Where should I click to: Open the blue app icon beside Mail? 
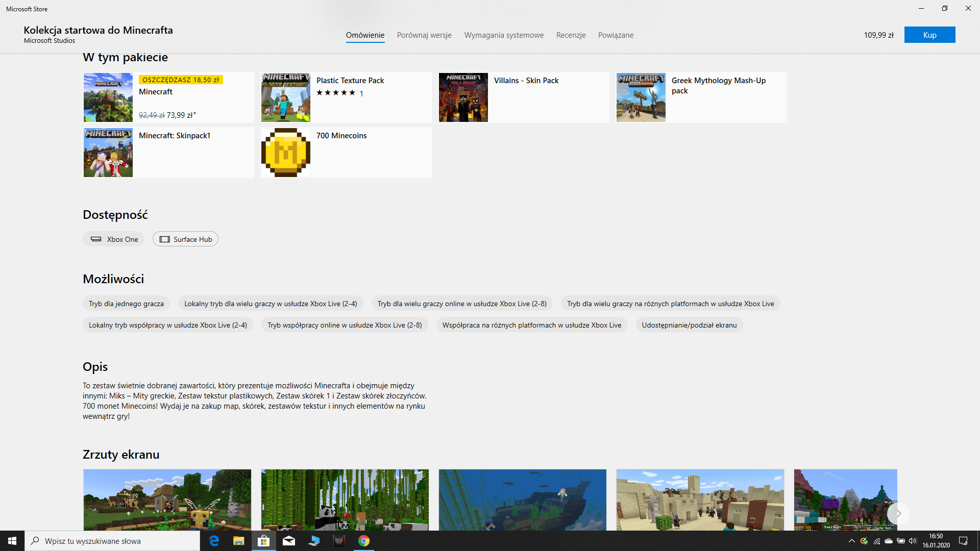click(314, 541)
